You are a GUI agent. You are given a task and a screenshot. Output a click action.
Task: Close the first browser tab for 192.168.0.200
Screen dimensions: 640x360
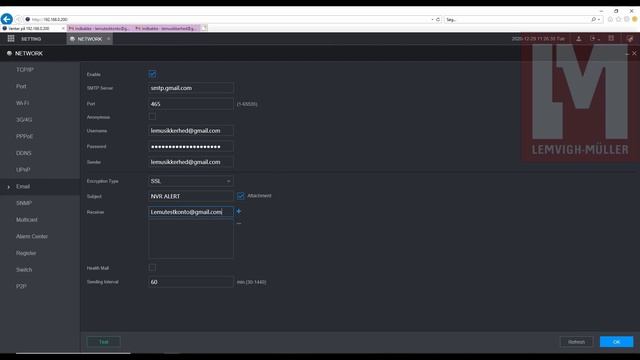click(63, 29)
